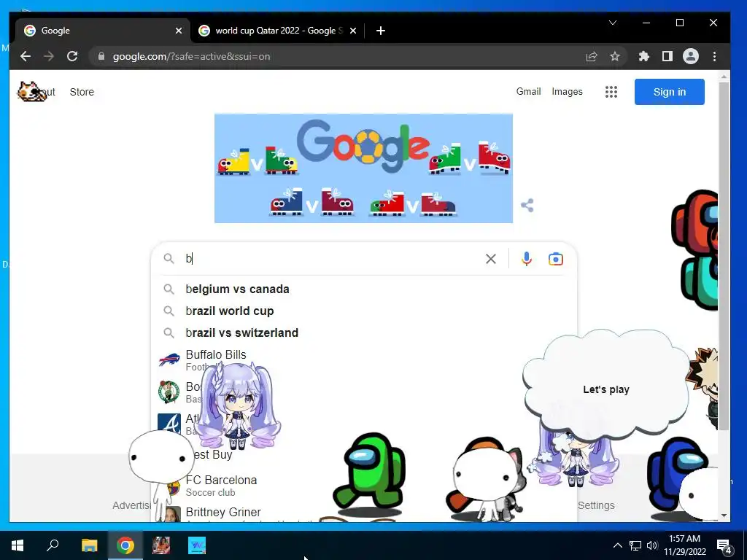Image resolution: width=747 pixels, height=560 pixels.
Task: Switch to the Google tab
Action: tap(103, 31)
